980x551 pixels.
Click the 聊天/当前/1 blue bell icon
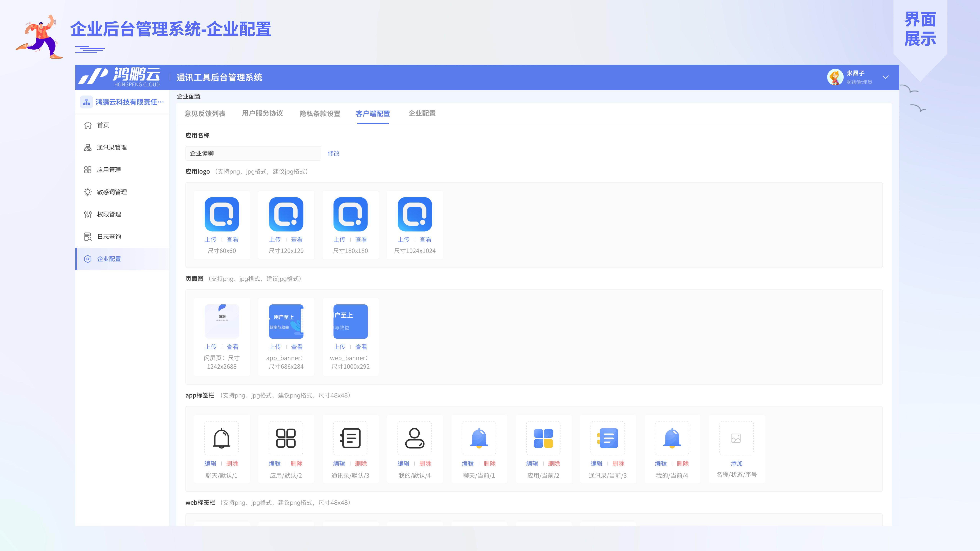479,438
